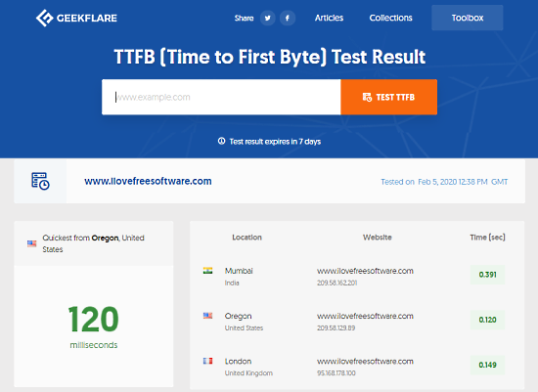Click the US flag in Oregon row
Image resolution: width=538 pixels, height=392 pixels.
208,316
